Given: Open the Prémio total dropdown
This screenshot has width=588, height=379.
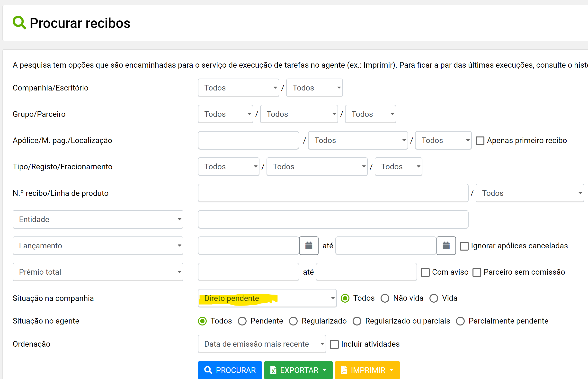Looking at the screenshot, I should click(98, 272).
